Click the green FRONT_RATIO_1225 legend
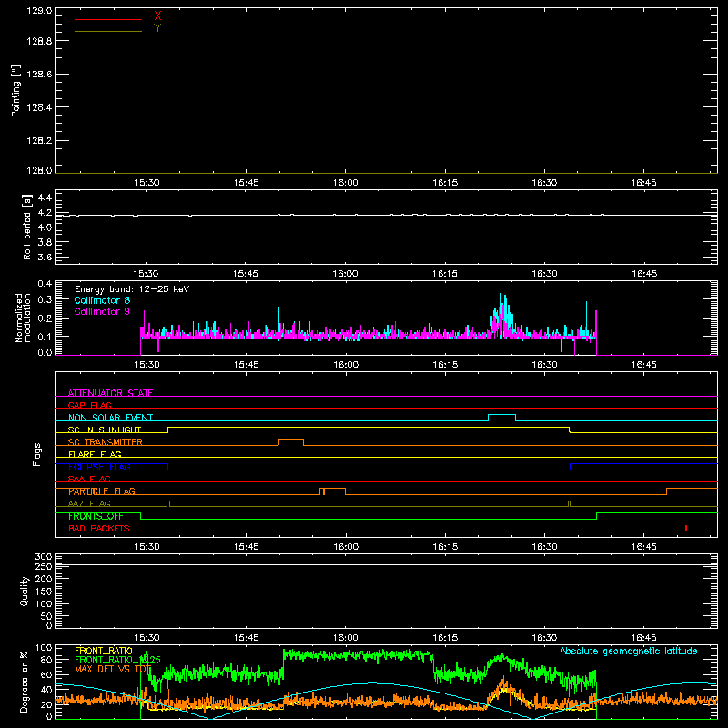The width and height of the screenshot is (728, 728). coord(117,660)
